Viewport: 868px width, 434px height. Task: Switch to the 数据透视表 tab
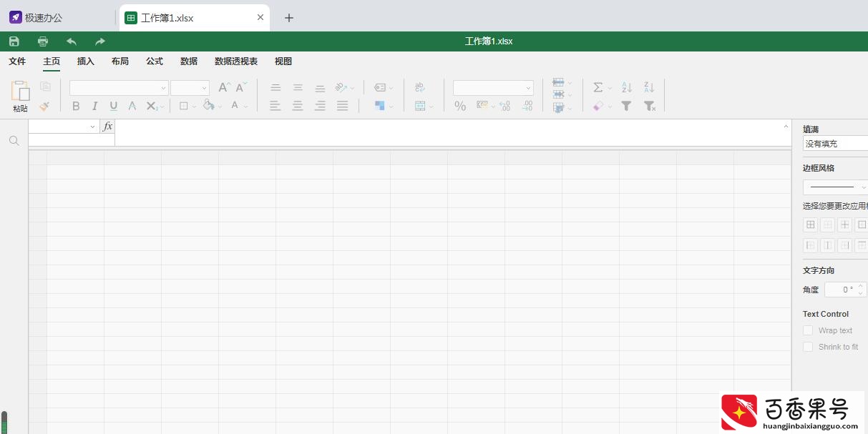(x=236, y=61)
